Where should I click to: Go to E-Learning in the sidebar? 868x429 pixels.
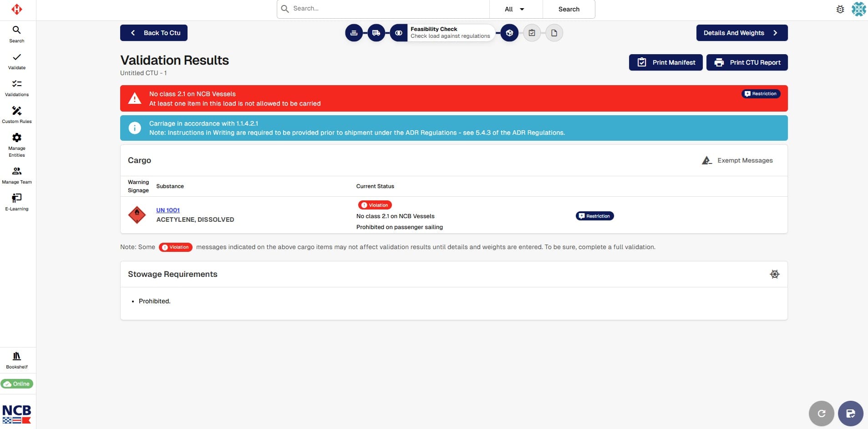click(17, 202)
